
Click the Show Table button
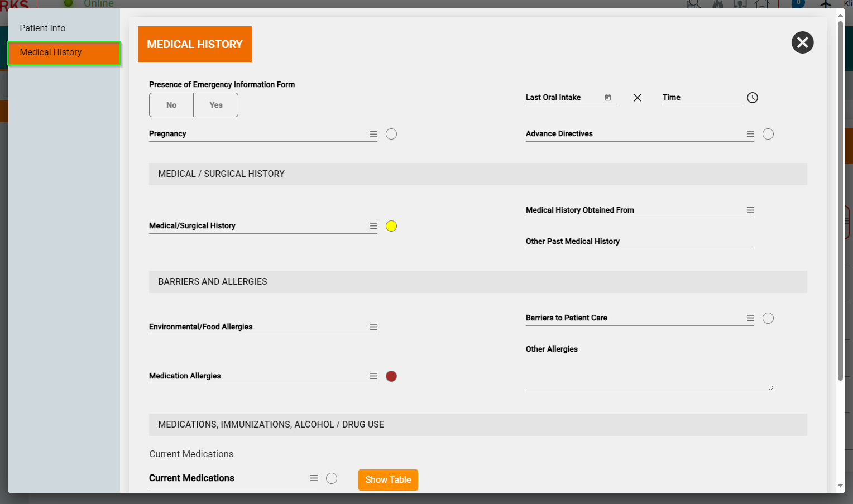[x=388, y=480]
